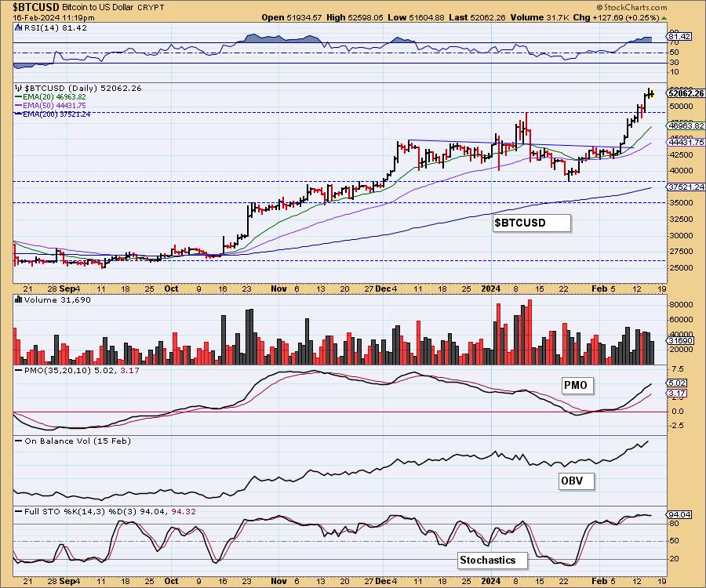Viewport: 706px width, 588px height.
Task: Click the StockCharts.com copyright label
Action: point(631,7)
